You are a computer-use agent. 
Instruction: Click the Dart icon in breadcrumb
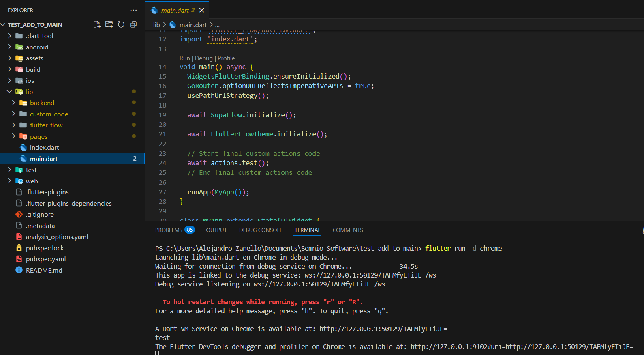173,24
